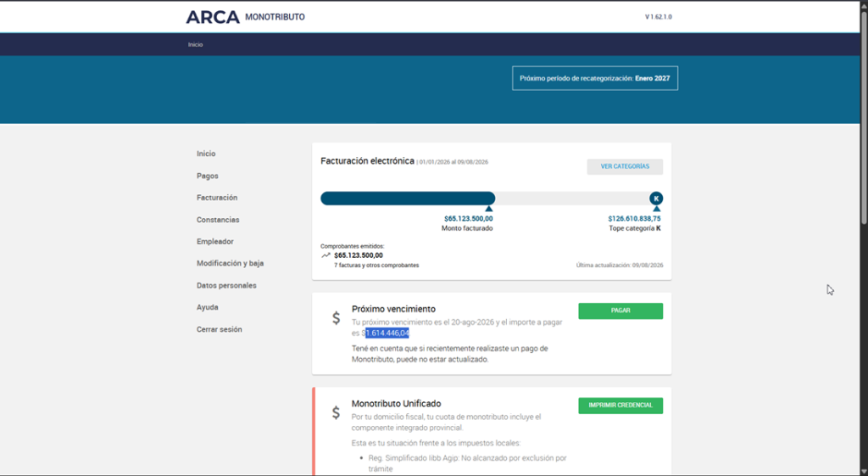Click the Monotributo Unificado heading

[397, 404]
